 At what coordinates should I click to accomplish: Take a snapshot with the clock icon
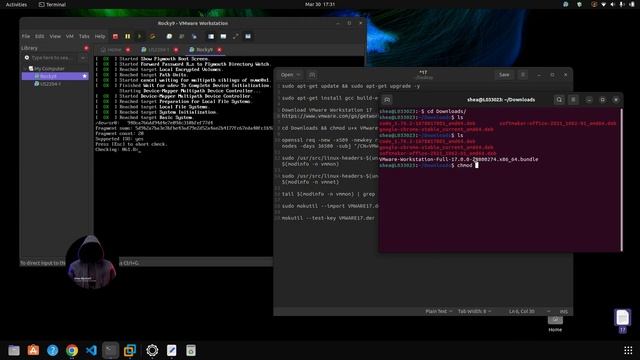[x=169, y=36]
